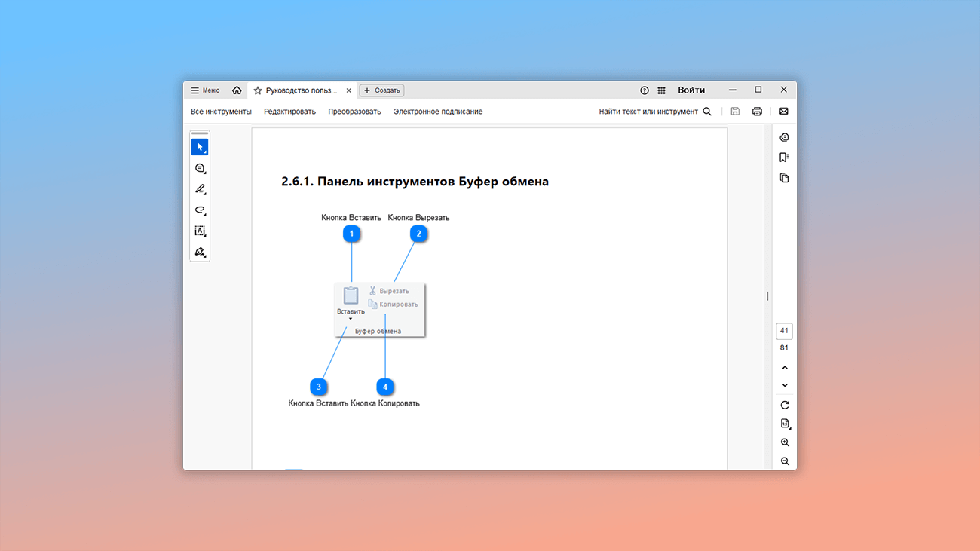Go to the next page with the down chevron

click(785, 385)
